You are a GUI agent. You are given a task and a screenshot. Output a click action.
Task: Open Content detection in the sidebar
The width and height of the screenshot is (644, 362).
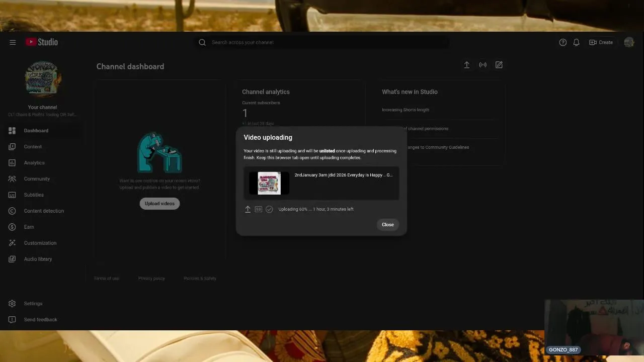click(42, 211)
